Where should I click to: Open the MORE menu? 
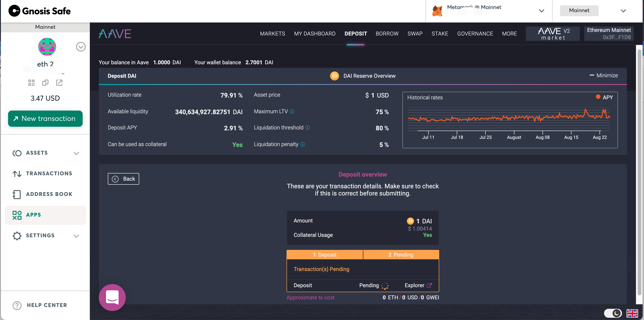509,34
